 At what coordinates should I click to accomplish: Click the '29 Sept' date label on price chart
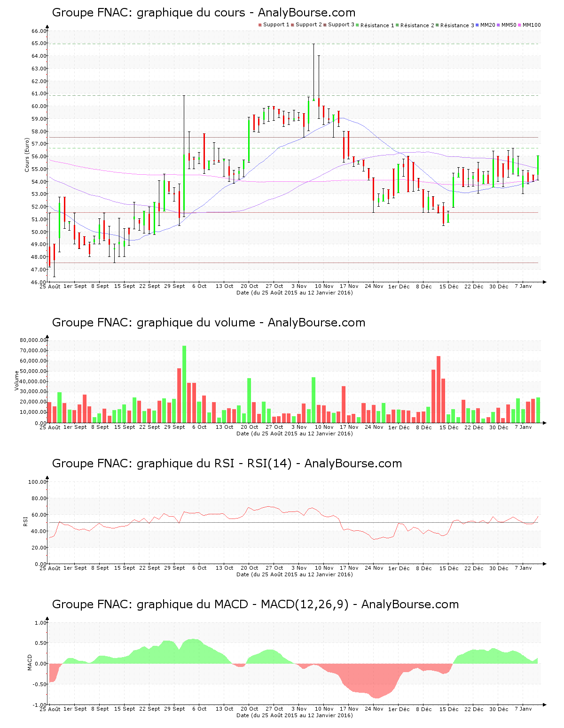click(x=174, y=286)
